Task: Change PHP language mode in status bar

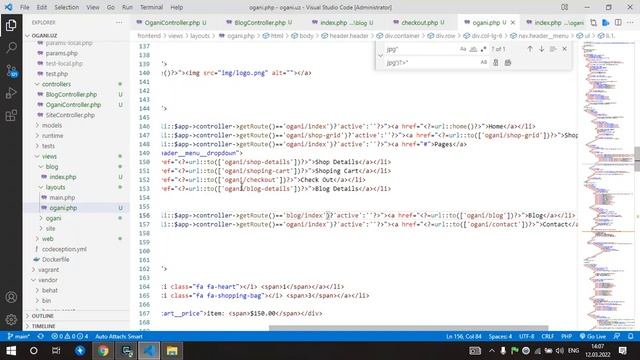Action: 566,336
